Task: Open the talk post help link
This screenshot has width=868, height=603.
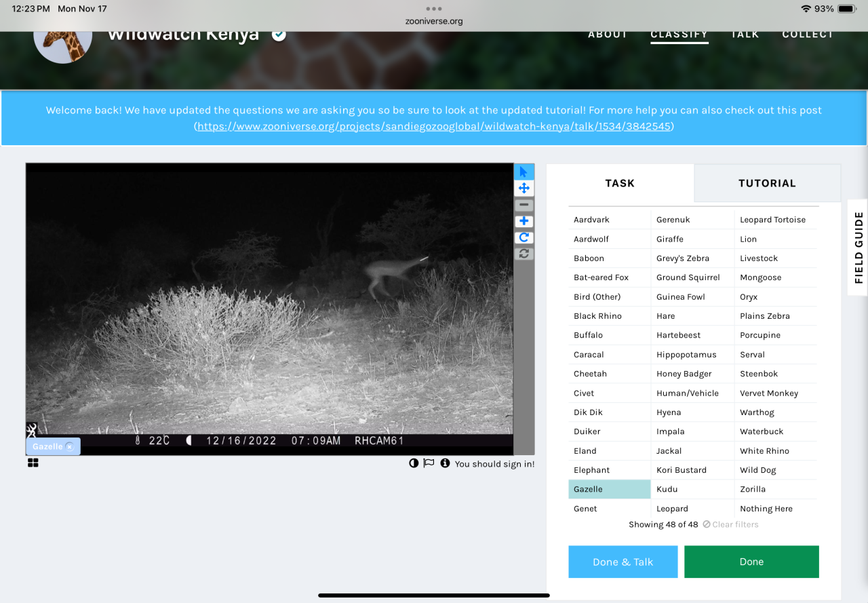Action: tap(434, 126)
